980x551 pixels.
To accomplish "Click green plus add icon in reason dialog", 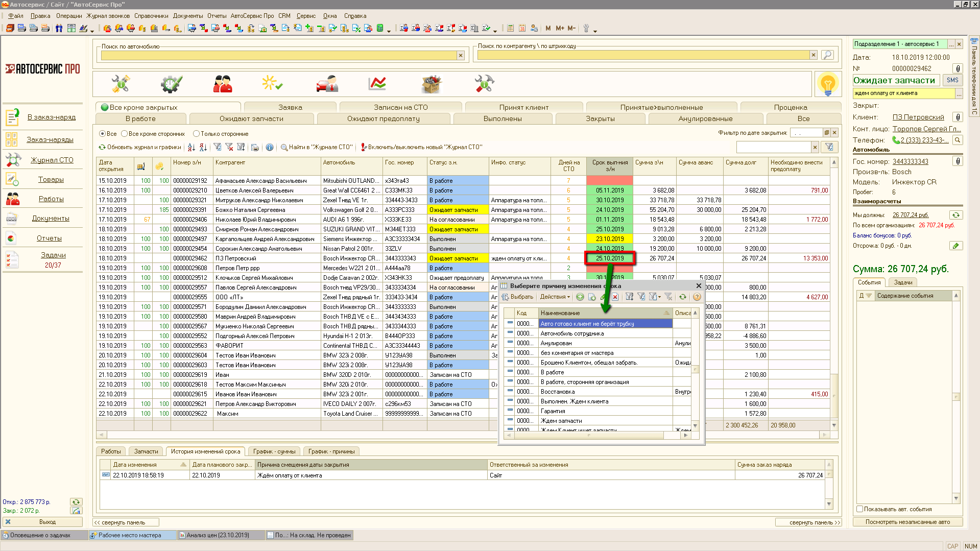I will tap(580, 297).
